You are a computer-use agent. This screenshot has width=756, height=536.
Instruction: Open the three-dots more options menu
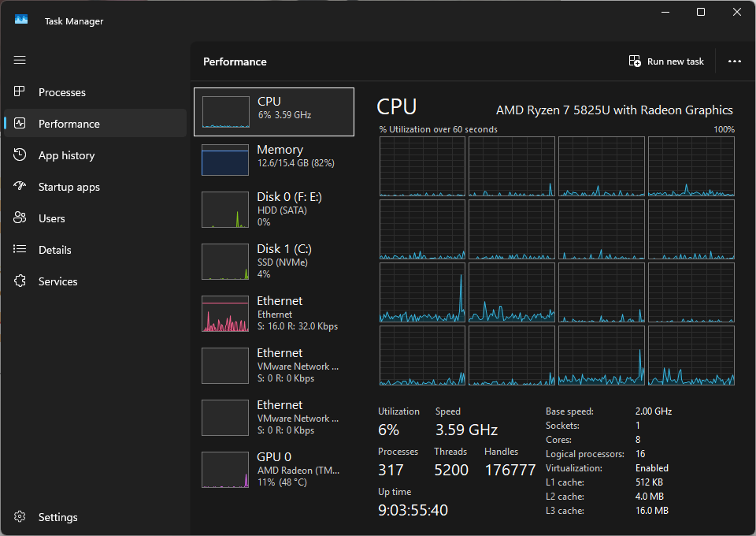coord(734,61)
